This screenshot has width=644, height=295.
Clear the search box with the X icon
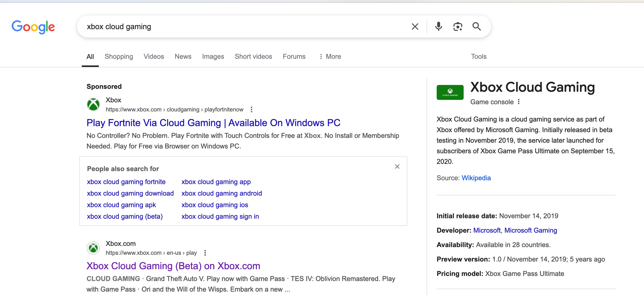tap(415, 26)
